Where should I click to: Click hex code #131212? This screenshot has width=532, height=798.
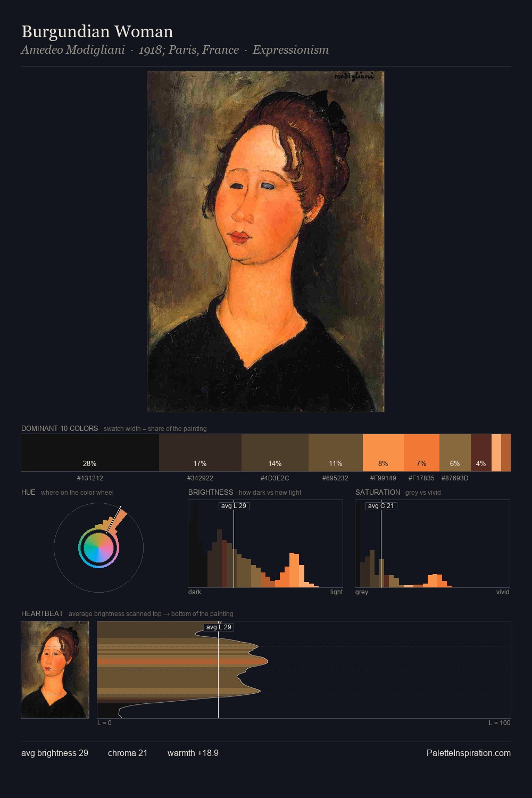pyautogui.click(x=90, y=478)
